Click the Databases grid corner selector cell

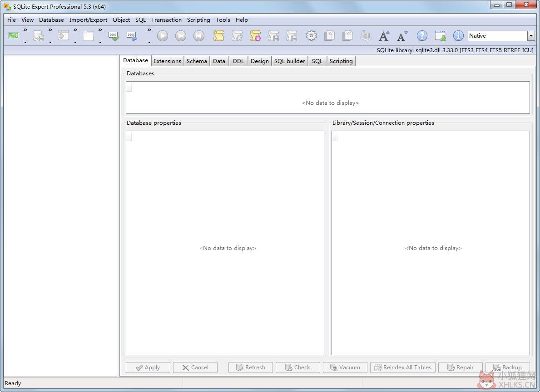[x=129, y=88]
